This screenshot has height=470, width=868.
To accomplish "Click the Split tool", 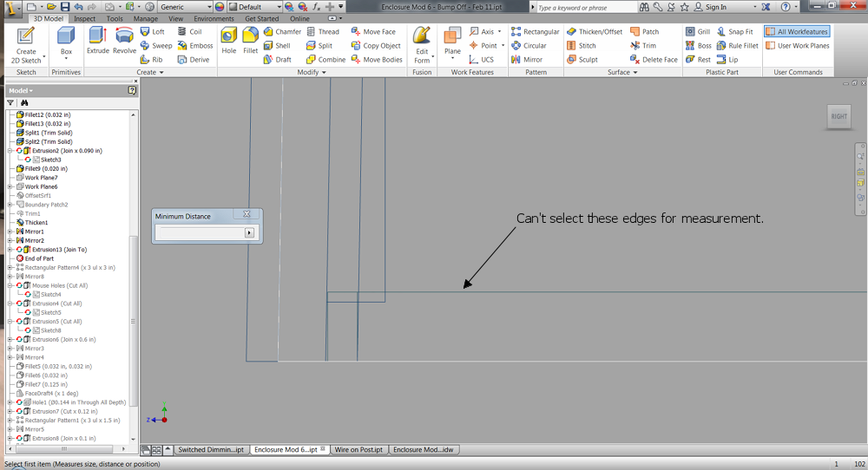I will point(319,45).
